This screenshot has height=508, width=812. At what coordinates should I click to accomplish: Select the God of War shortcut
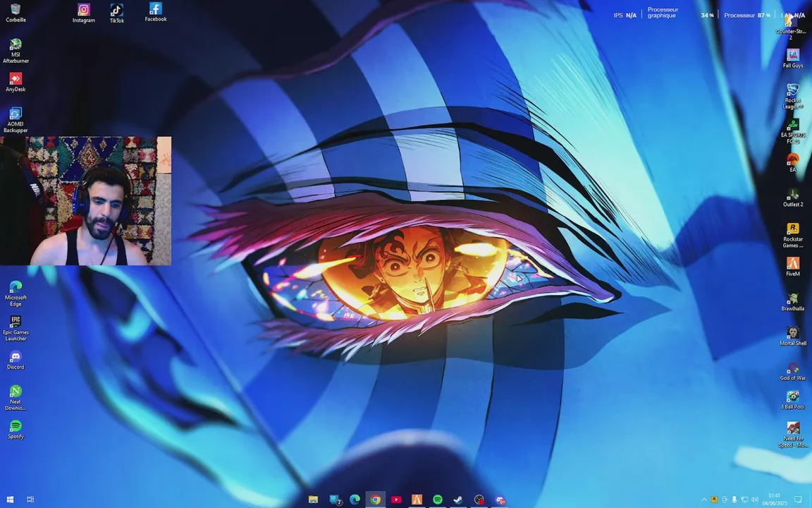[x=793, y=371]
